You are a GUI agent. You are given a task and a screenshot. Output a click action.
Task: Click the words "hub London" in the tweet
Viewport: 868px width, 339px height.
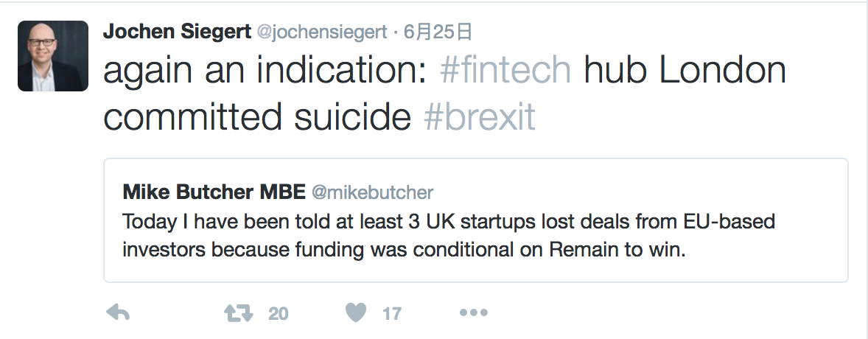(x=685, y=71)
